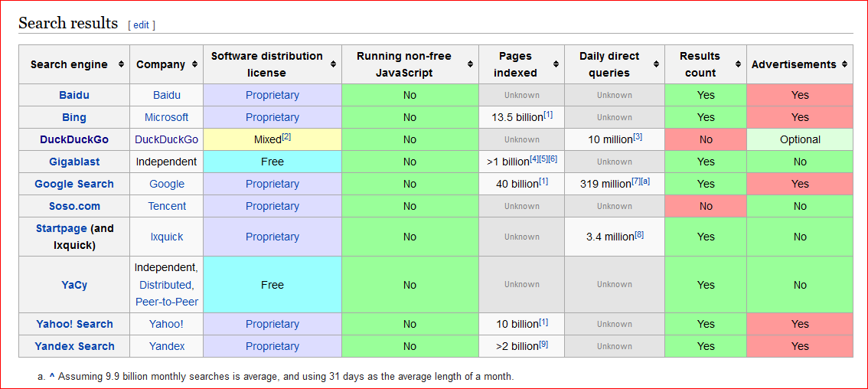Screen dimensions: 868x389
Task: Open the Baidu search engine link
Action: [x=74, y=95]
